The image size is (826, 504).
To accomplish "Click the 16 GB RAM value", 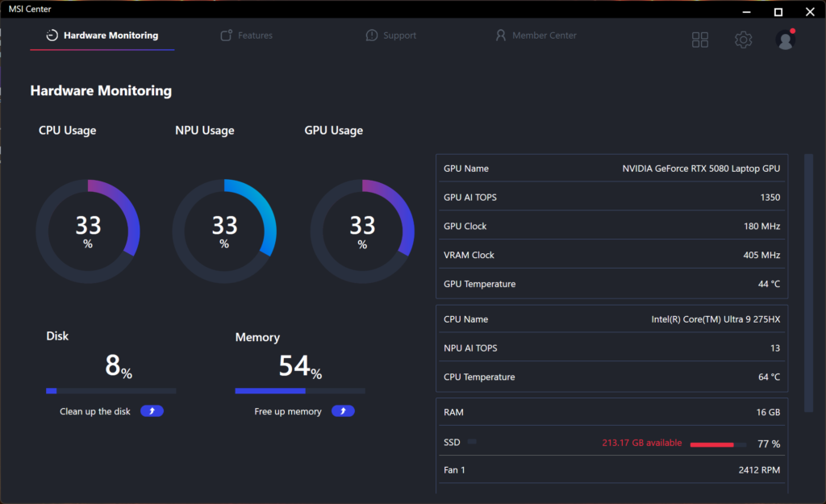I will click(768, 412).
